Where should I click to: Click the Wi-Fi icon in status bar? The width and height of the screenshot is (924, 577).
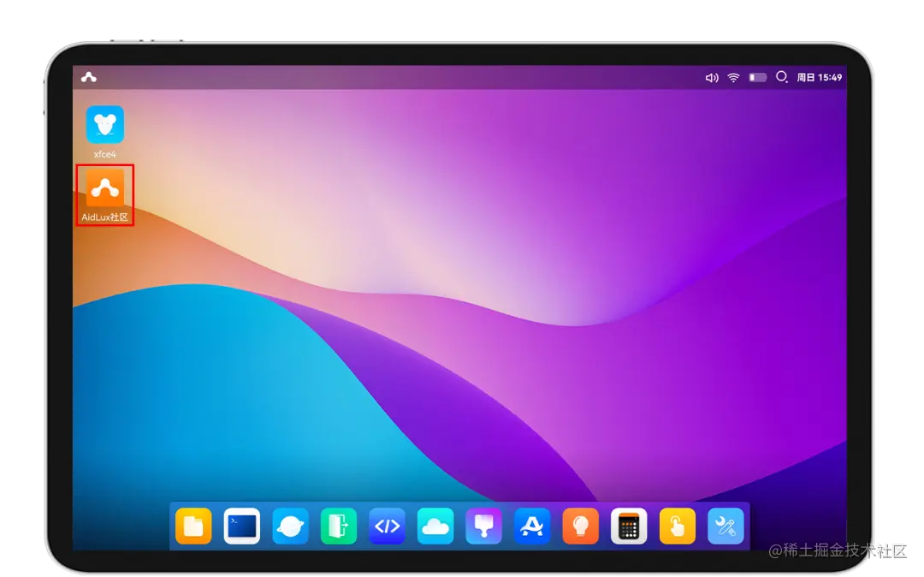[x=734, y=78]
